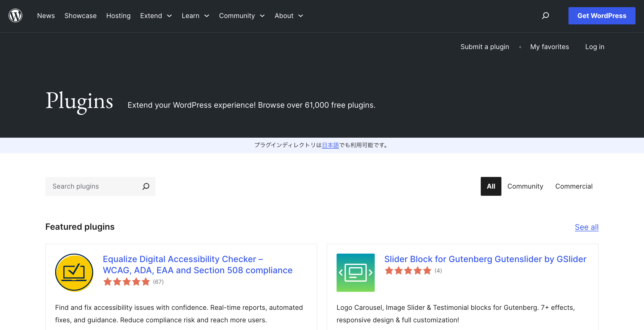The height and width of the screenshot is (330, 644).
Task: Select the All filter
Action: click(x=491, y=186)
